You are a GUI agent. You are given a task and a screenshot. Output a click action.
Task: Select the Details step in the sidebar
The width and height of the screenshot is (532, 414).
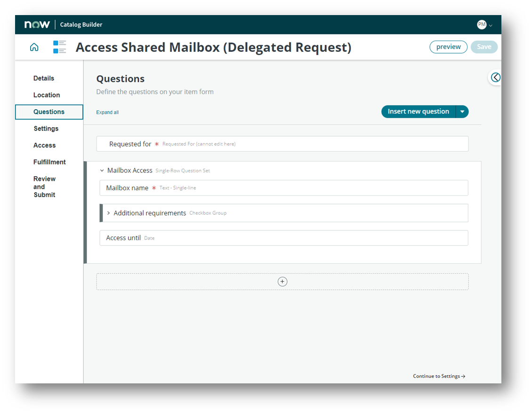[x=44, y=78]
